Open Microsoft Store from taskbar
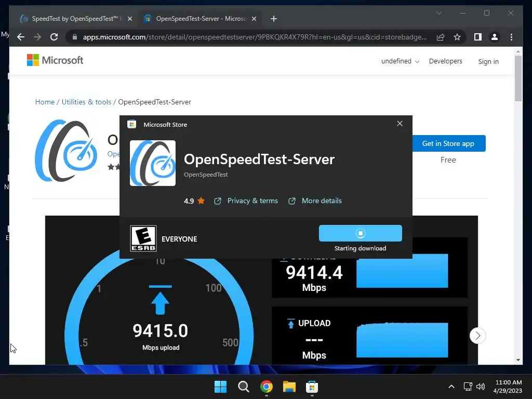 click(x=312, y=387)
